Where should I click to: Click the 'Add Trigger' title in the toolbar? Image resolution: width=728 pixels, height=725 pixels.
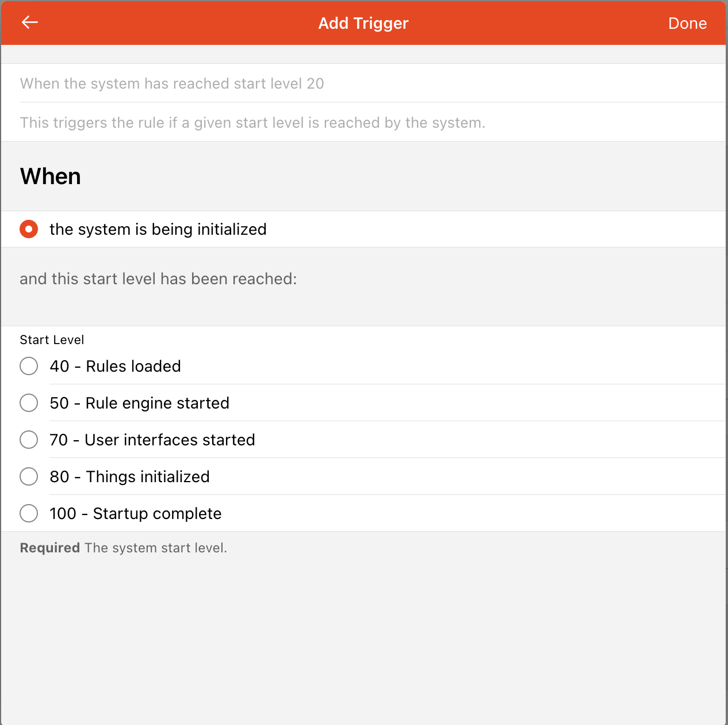(363, 23)
